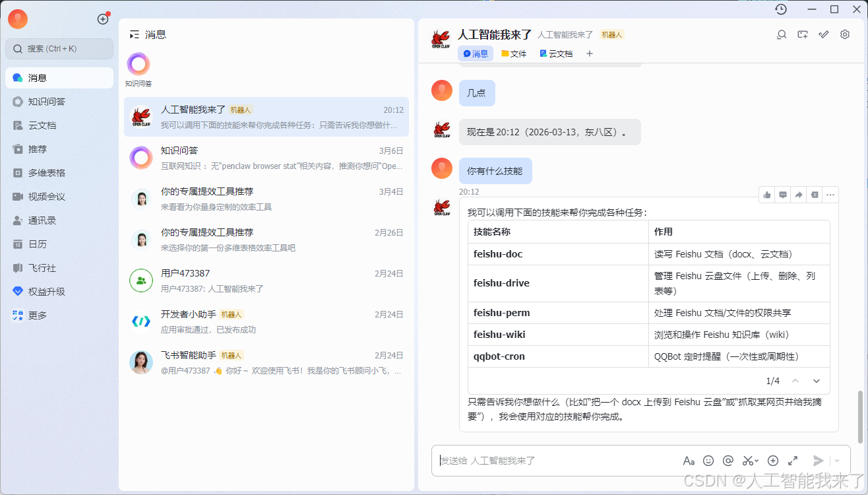Click the @ mention icon in input toolbar
This screenshot has width=868, height=495.
click(x=729, y=461)
